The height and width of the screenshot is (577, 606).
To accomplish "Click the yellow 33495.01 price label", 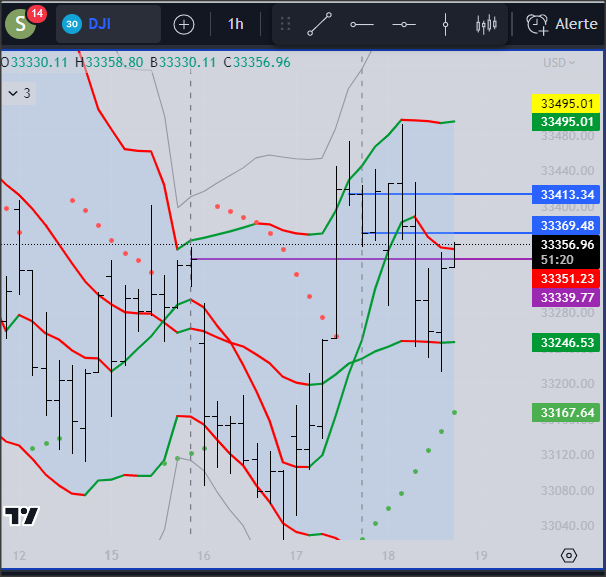I will 566,104.
